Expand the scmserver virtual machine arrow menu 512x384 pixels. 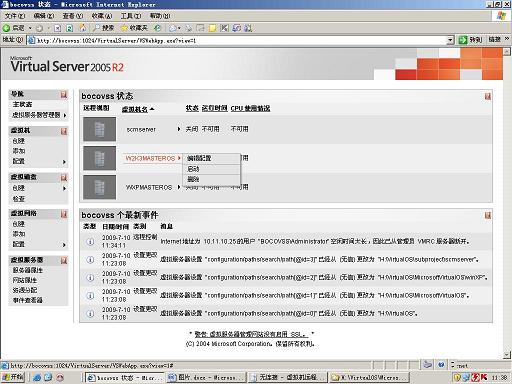click(x=179, y=129)
